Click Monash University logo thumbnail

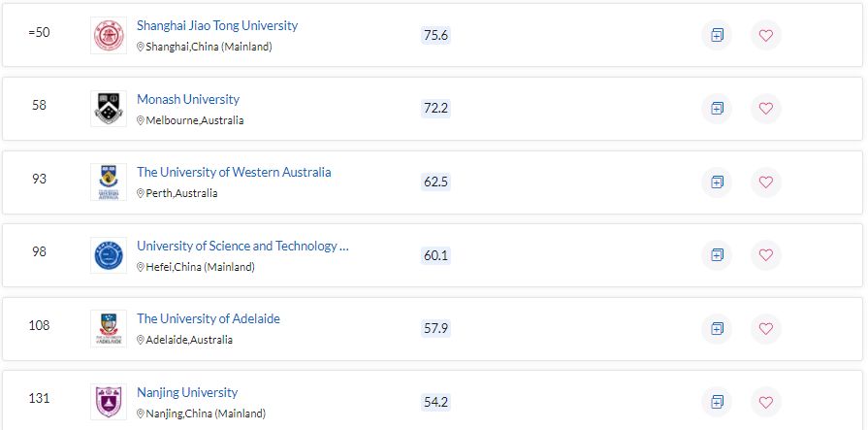click(109, 109)
